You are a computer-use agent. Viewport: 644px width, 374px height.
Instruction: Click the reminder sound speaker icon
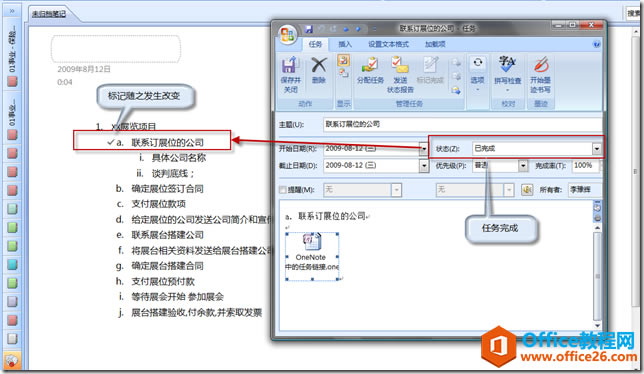(x=527, y=190)
